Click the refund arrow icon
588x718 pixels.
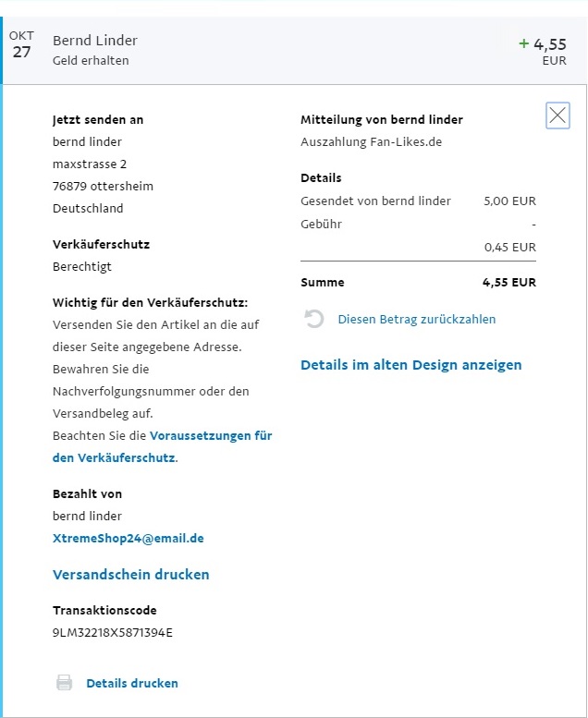[314, 319]
